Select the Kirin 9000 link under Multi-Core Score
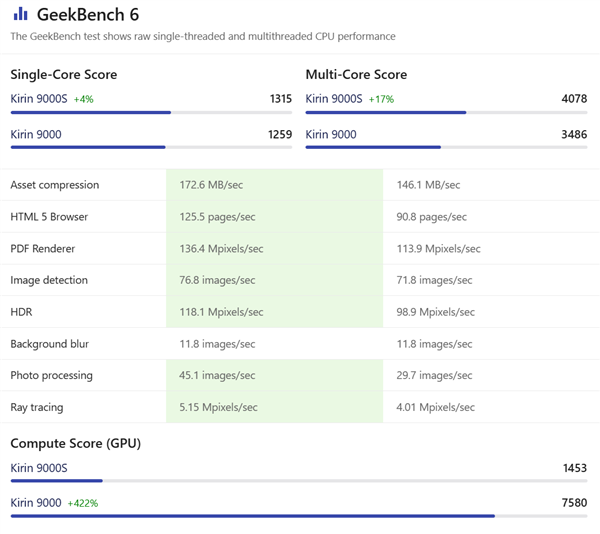The width and height of the screenshot is (600, 534). (330, 134)
